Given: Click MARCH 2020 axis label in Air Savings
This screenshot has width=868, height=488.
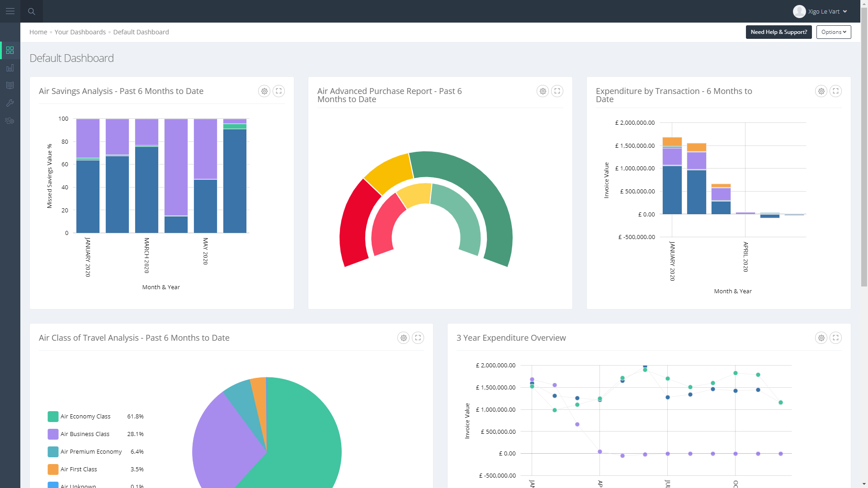Looking at the screenshot, I should [x=146, y=255].
